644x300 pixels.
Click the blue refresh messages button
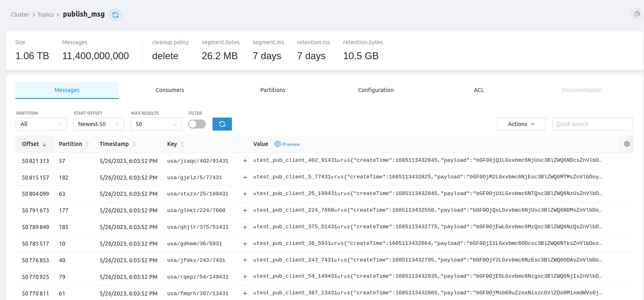click(222, 124)
